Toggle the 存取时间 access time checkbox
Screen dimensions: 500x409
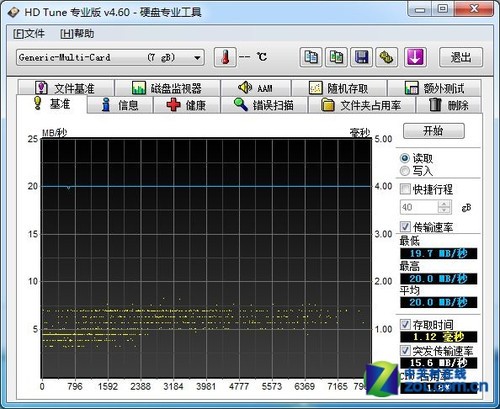[405, 324]
